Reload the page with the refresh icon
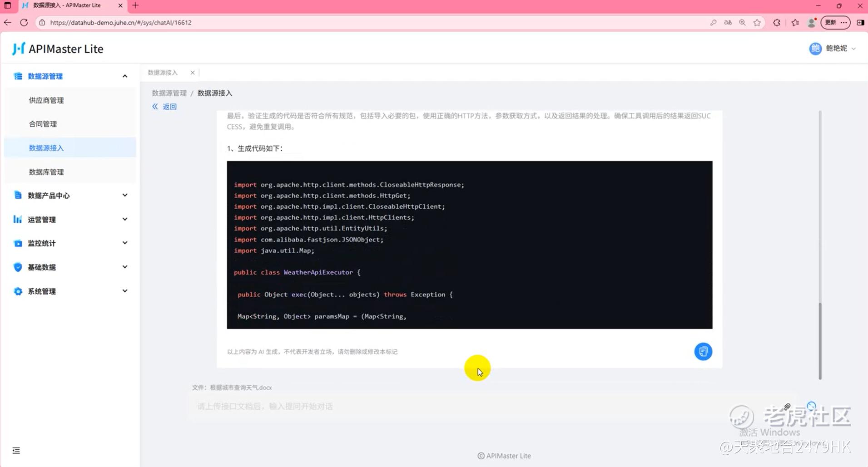This screenshot has width=868, height=467. tap(24, 22)
